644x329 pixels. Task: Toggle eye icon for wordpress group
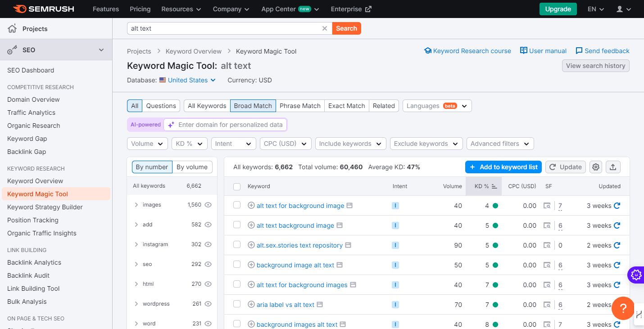(208, 304)
